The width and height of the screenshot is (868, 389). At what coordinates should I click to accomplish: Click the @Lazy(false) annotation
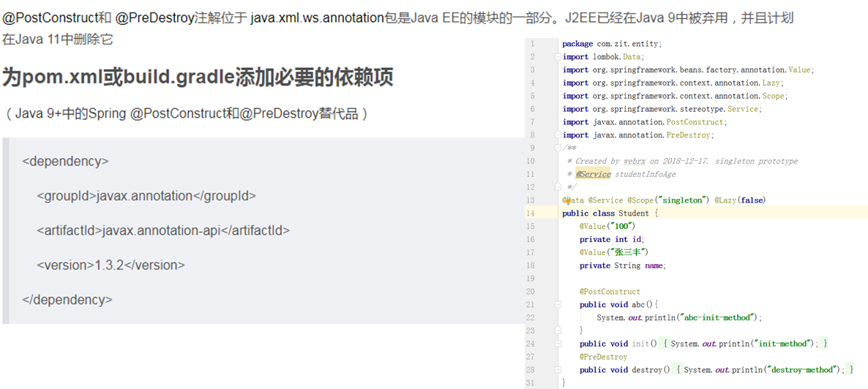pos(740,200)
